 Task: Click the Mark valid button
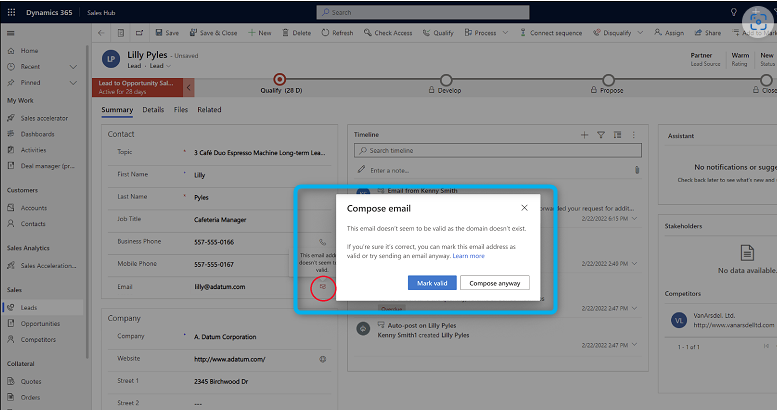(432, 283)
